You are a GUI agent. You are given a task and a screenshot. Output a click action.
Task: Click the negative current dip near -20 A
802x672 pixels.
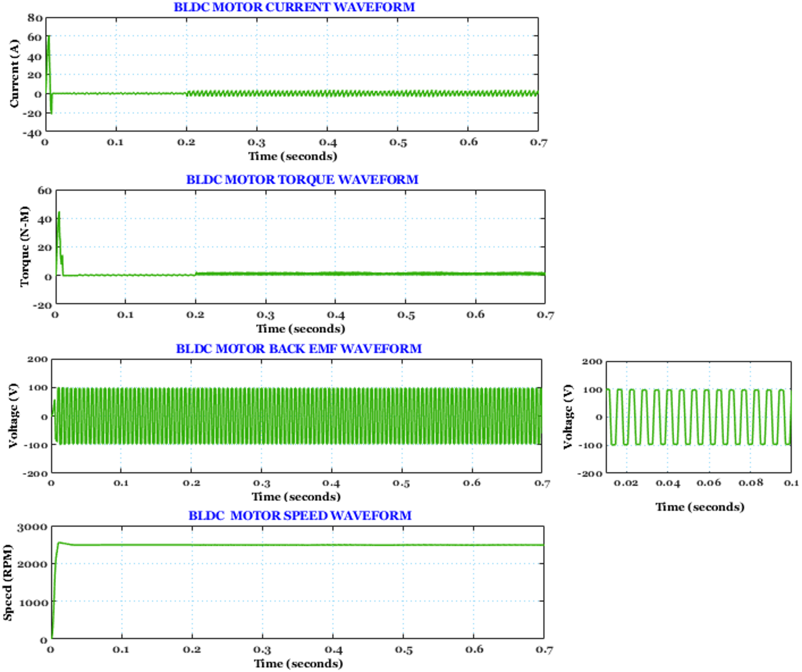pyautogui.click(x=51, y=113)
